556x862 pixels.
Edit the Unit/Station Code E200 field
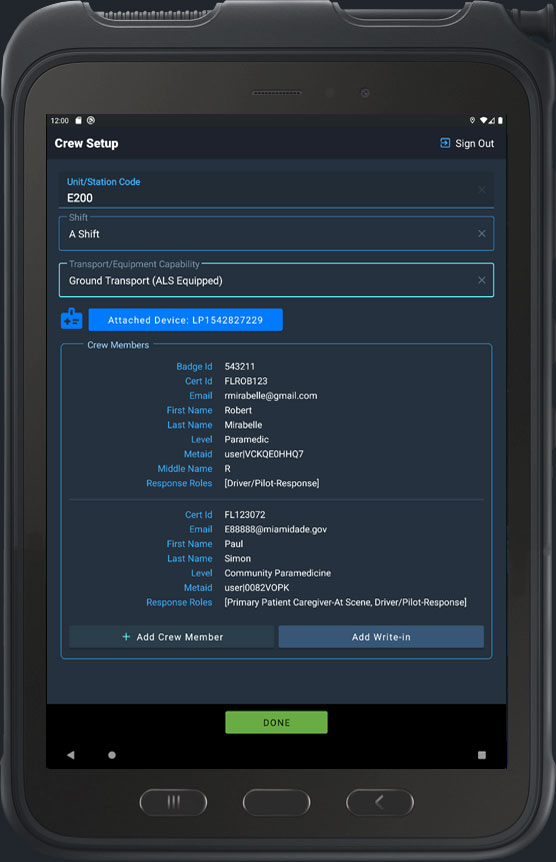[276, 190]
